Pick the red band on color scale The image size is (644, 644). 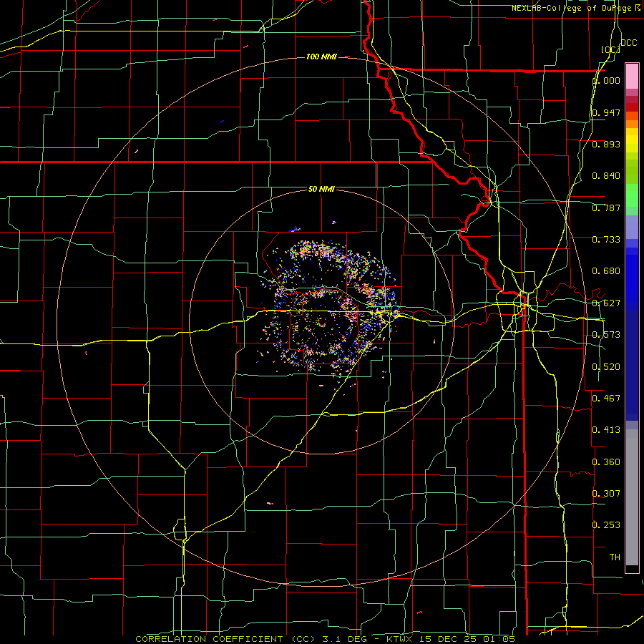632,107
